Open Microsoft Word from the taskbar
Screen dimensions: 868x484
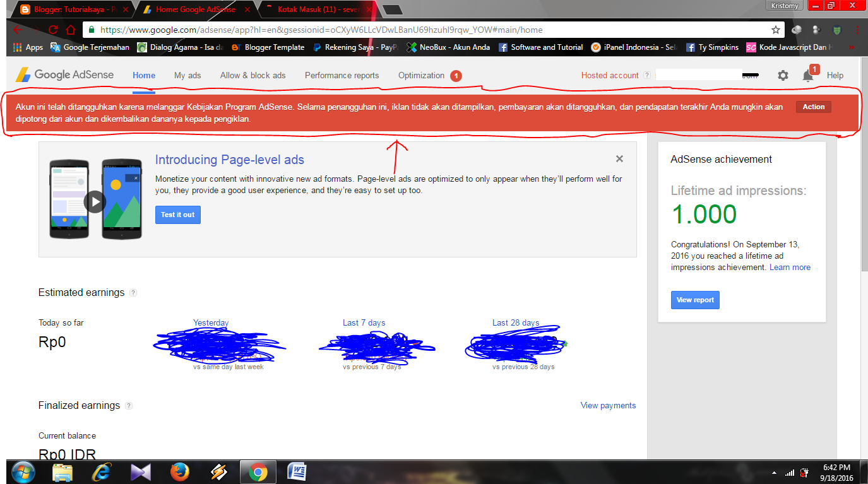click(x=297, y=472)
